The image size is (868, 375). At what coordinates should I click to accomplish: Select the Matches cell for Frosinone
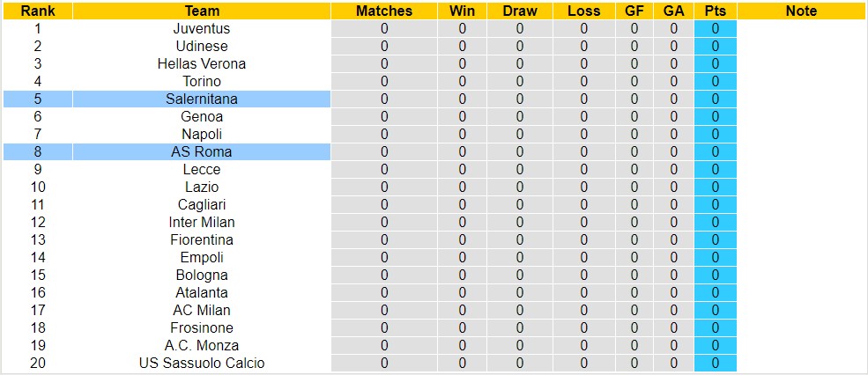click(384, 327)
